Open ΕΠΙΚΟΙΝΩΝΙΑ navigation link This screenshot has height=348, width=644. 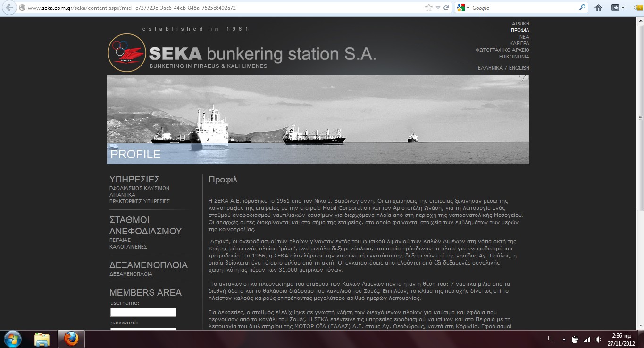[514, 57]
